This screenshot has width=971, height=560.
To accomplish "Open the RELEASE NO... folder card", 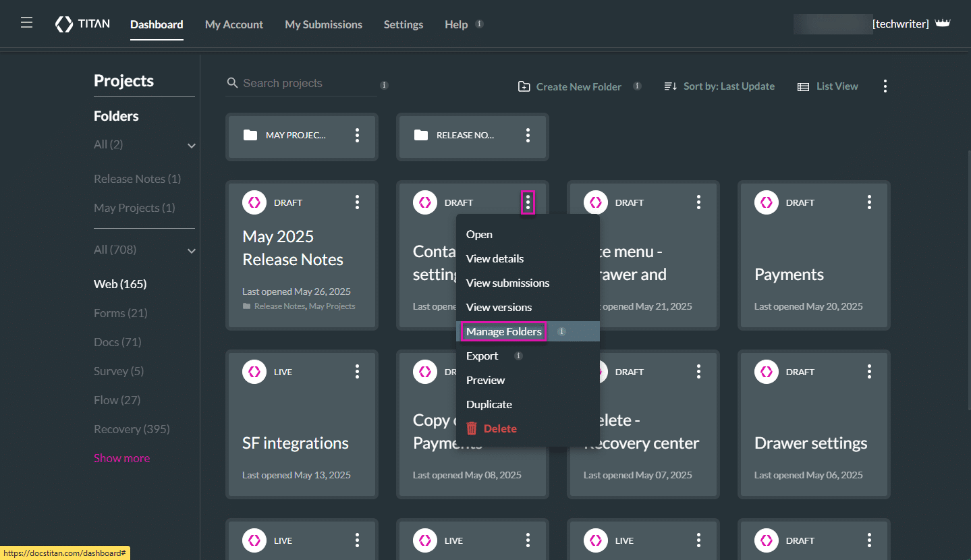I will [466, 135].
